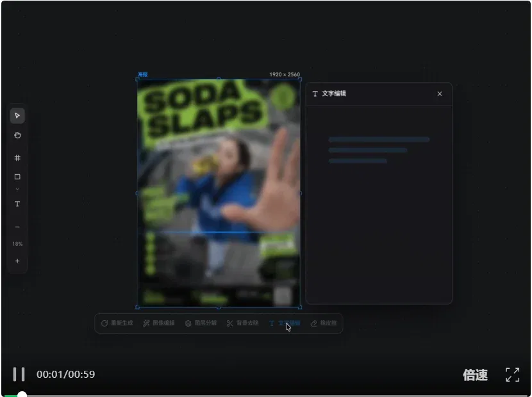Select the arrow pointer tool
Viewport: 532px width, 397px height.
click(17, 116)
